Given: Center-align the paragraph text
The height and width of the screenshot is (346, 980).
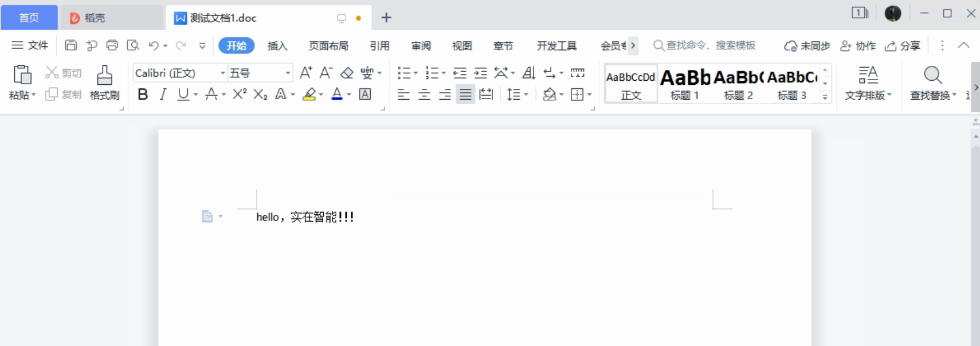Looking at the screenshot, I should [x=424, y=95].
